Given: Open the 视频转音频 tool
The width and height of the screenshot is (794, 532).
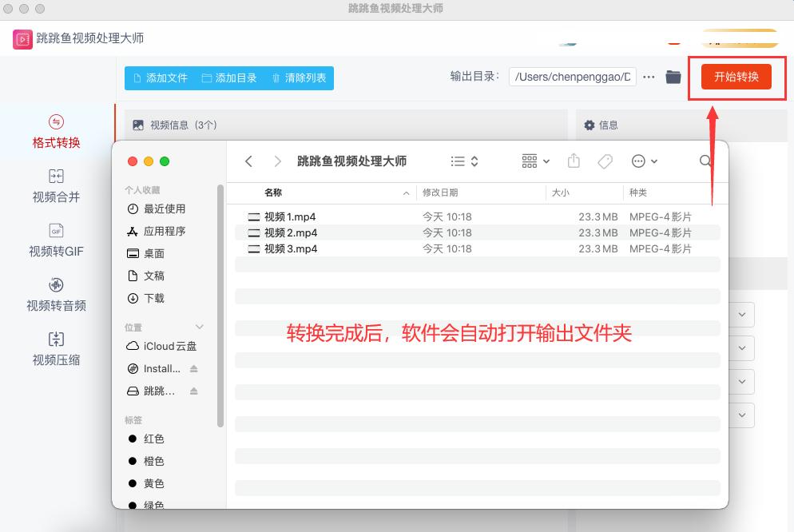Looking at the screenshot, I should (x=54, y=294).
